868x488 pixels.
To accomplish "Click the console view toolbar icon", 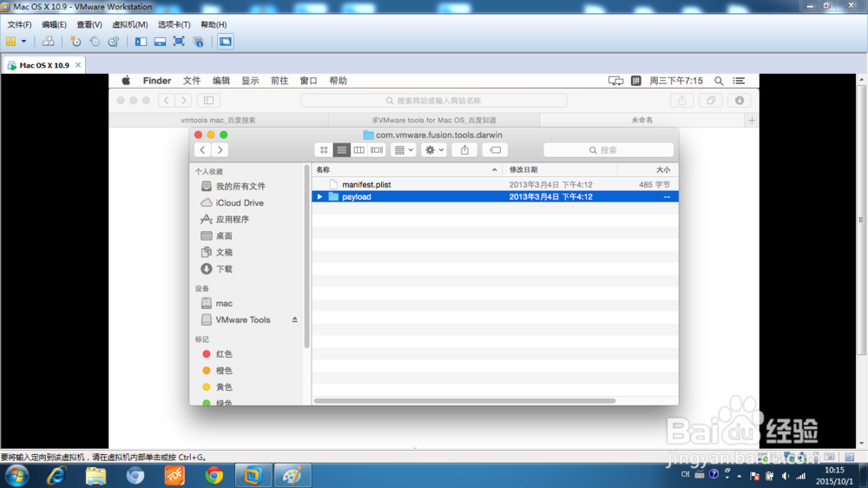I will click(x=226, y=42).
